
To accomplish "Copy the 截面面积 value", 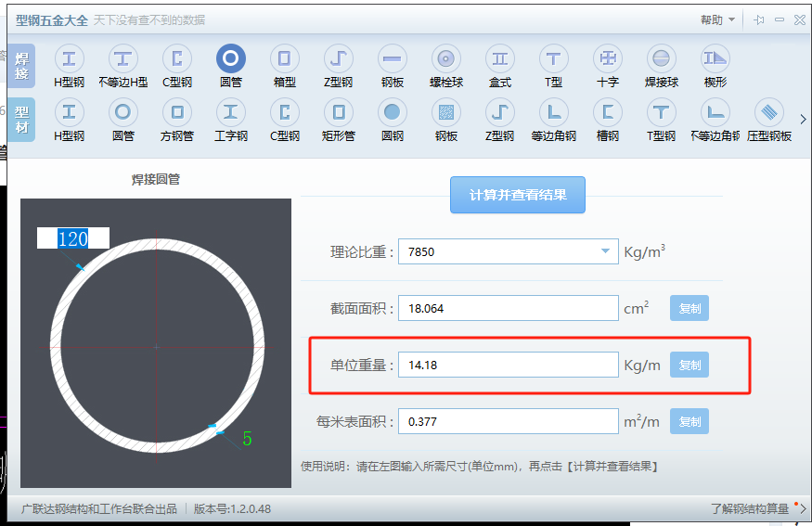I will 690,309.
